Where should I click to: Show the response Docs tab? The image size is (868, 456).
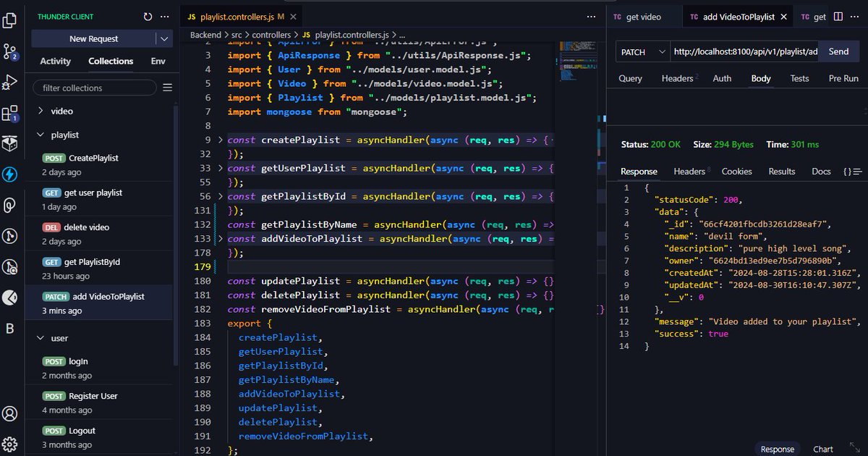point(821,172)
